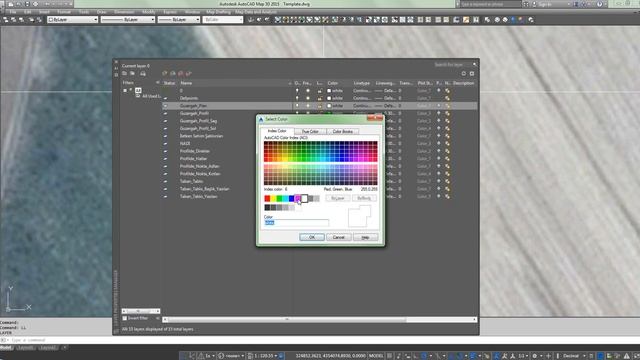Click the Refresh icon in layer manager

tap(464, 73)
